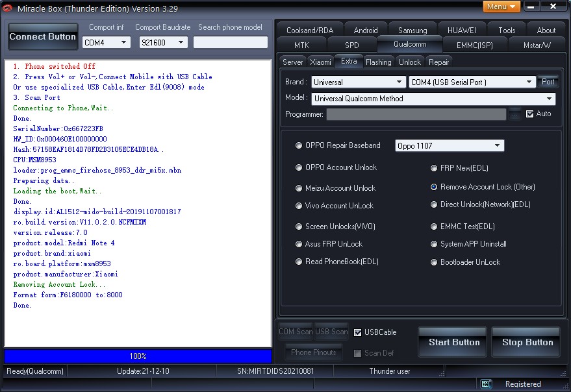This screenshot has width=571, height=392.
Task: Toggle the Scan Def checkbox
Action: coord(357,353)
